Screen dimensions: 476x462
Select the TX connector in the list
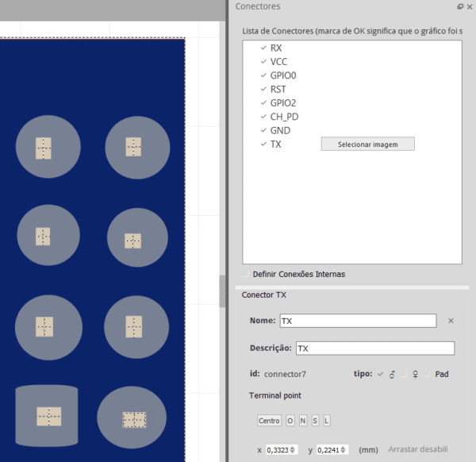[275, 144]
